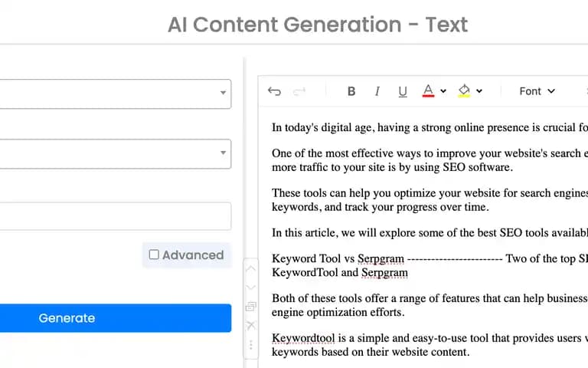The height and width of the screenshot is (368, 588).
Task: Click the paragraph starting "In today's digital age"
Action: 430,128
